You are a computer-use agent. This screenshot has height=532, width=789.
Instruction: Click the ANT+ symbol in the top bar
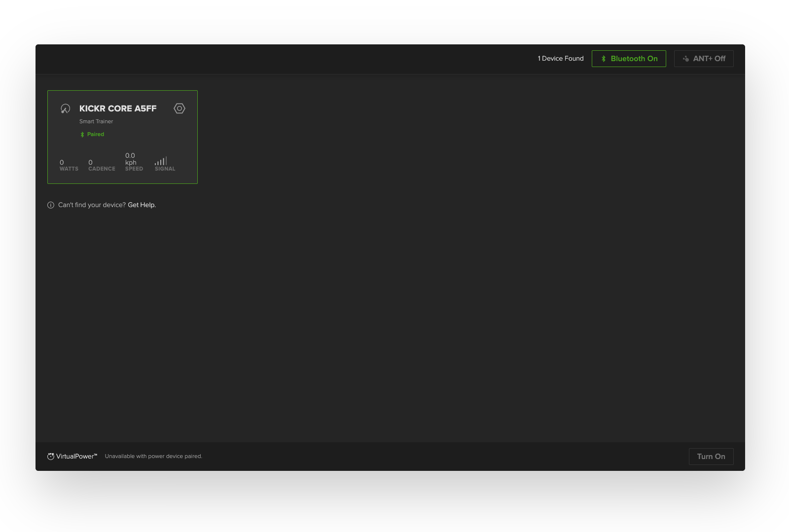[685, 59]
